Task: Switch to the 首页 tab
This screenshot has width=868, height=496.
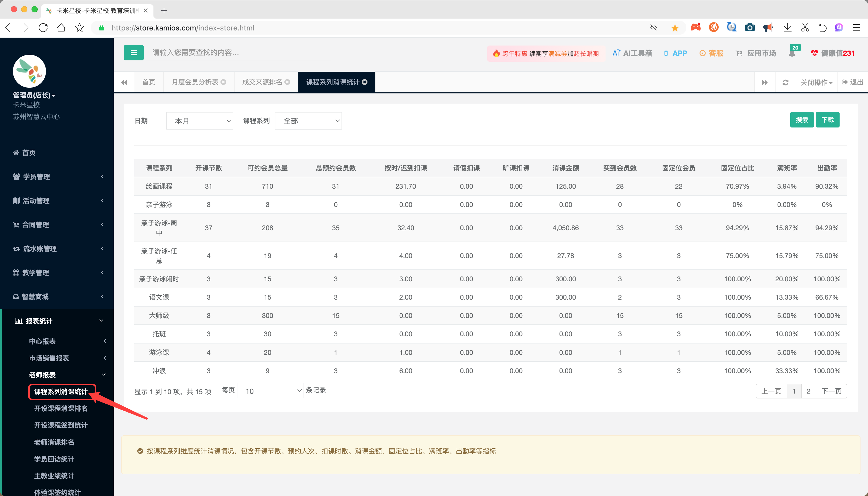Action: point(149,82)
